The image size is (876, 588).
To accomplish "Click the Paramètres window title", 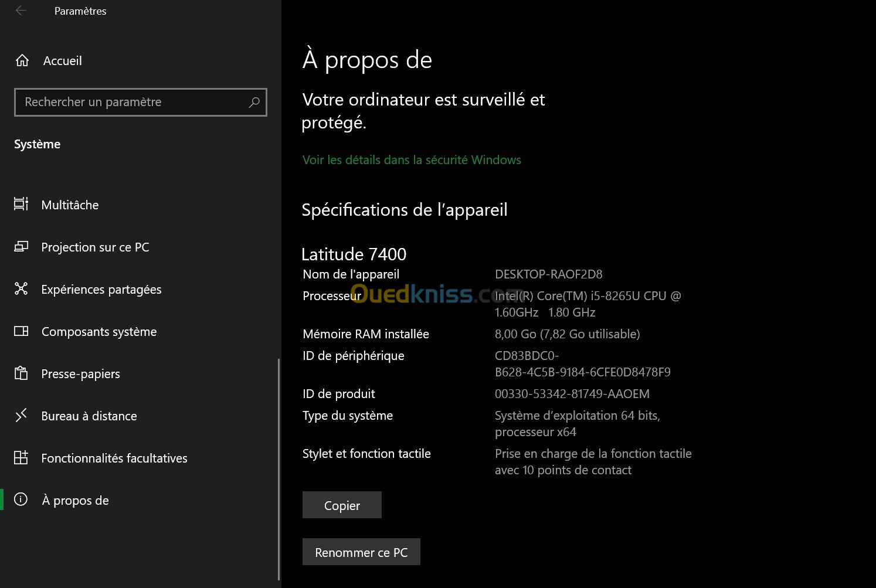I will tap(80, 11).
